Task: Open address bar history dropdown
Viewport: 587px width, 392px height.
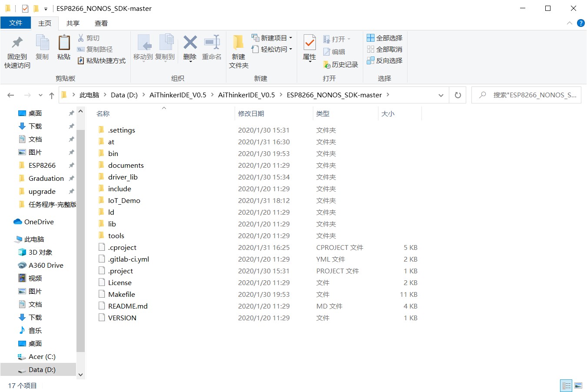Action: click(441, 95)
